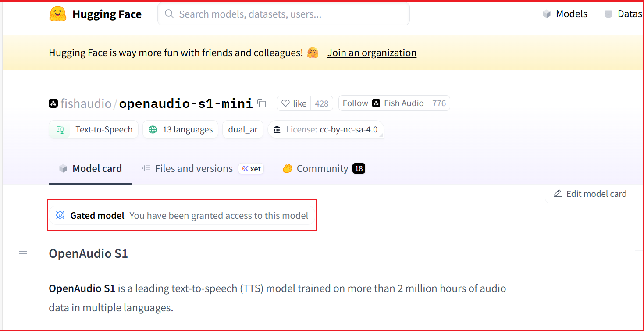Viewport: 644px width, 331px height.
Task: Click the Edit model card button
Action: pos(590,194)
